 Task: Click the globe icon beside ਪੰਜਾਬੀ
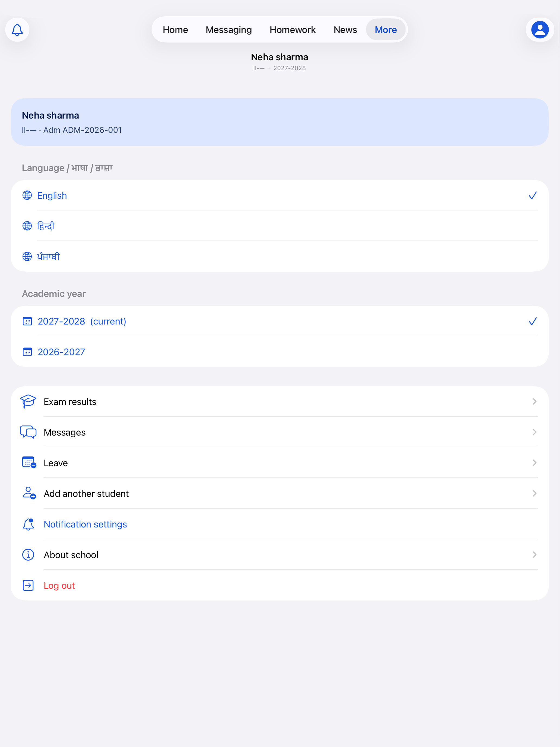point(27,256)
